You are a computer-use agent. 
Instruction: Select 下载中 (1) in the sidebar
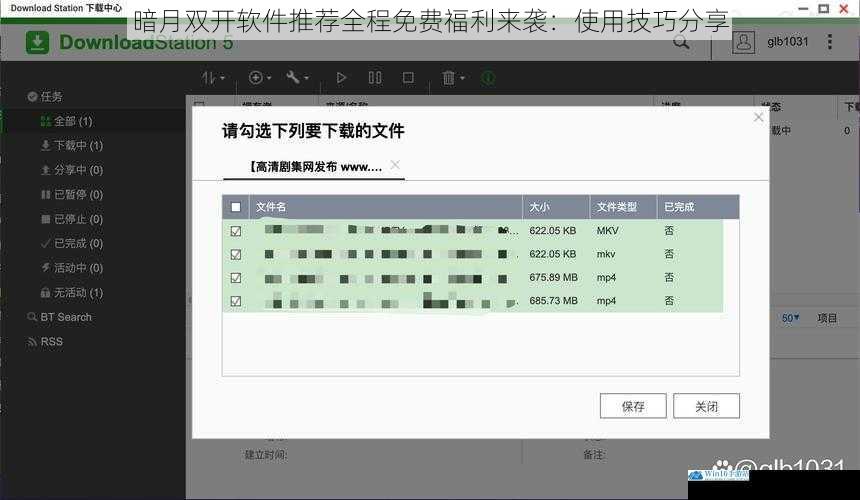point(72,145)
